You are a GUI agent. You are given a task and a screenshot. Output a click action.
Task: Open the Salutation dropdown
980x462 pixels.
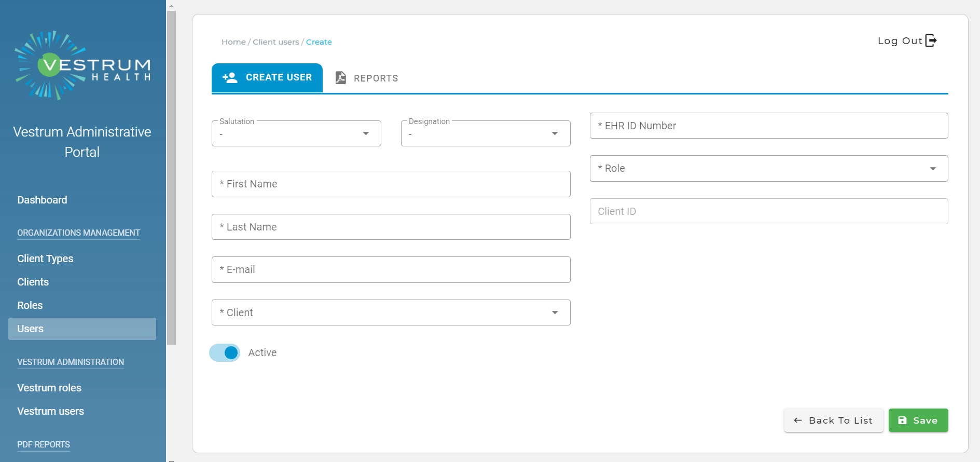point(296,133)
